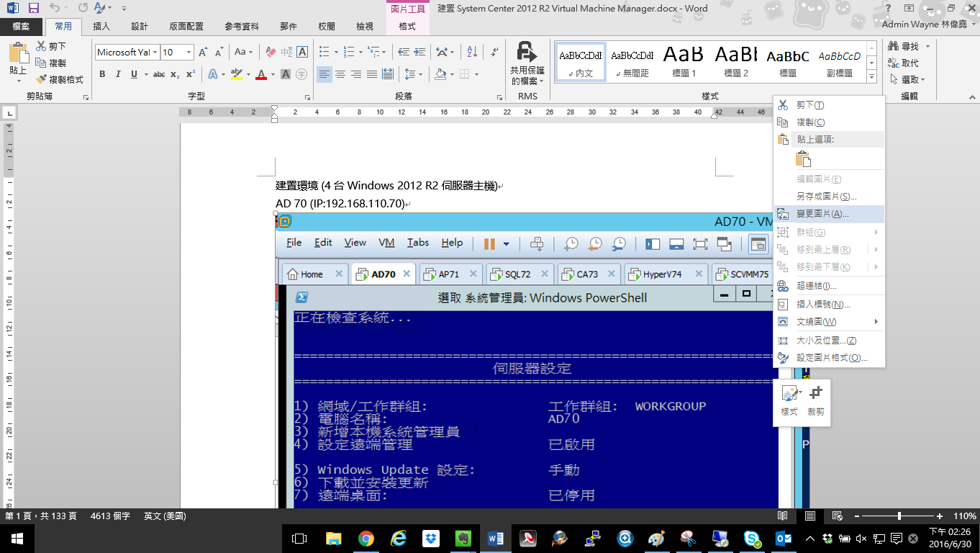Viewport: 980px width, 553px height.
Task: Decrease font size with the shrink font icon
Action: 219,52
